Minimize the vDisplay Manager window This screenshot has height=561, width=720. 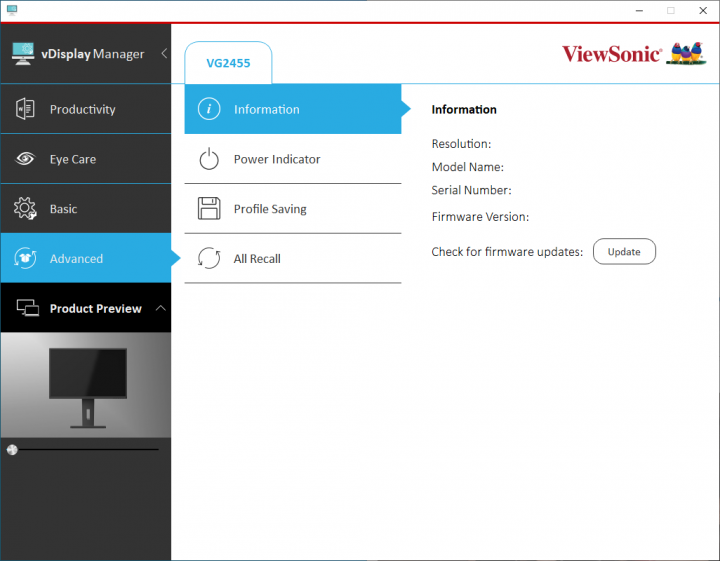639,11
